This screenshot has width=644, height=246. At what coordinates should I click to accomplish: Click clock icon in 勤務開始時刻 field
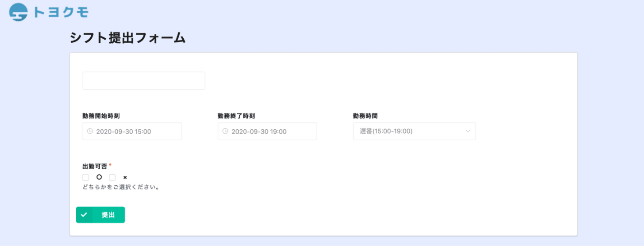[90, 132]
